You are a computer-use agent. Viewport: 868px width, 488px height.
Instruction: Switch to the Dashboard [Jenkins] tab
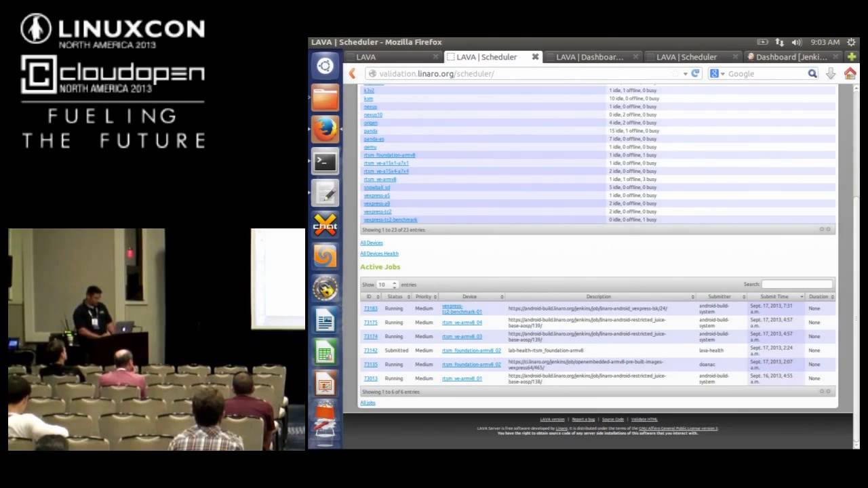tap(793, 57)
